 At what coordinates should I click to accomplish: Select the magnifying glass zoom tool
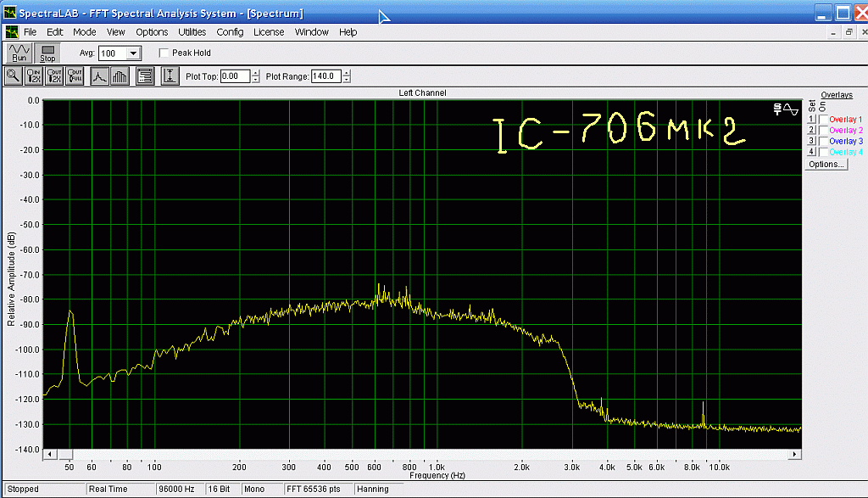13,76
